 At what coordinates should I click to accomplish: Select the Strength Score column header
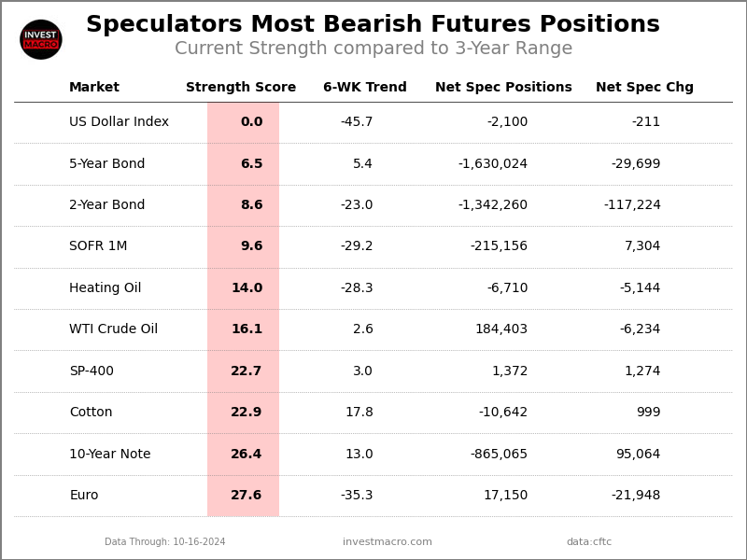pyautogui.click(x=241, y=88)
